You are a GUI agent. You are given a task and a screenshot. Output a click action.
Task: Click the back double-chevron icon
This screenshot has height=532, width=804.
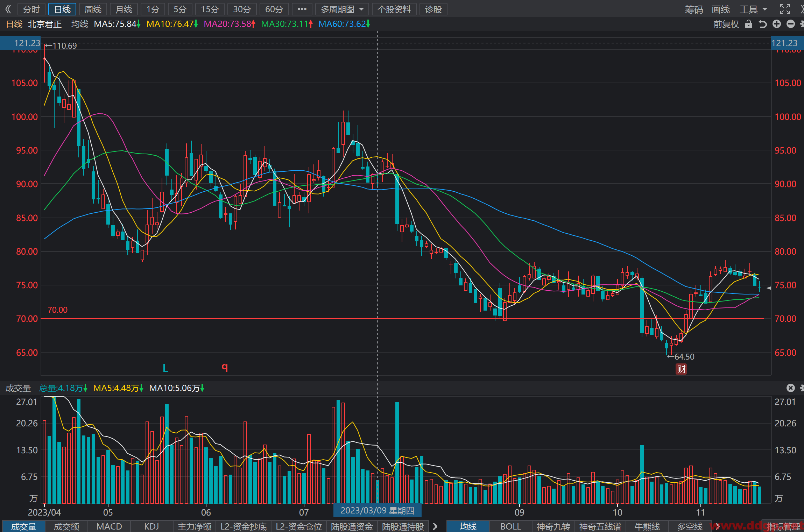pyautogui.click(x=8, y=9)
